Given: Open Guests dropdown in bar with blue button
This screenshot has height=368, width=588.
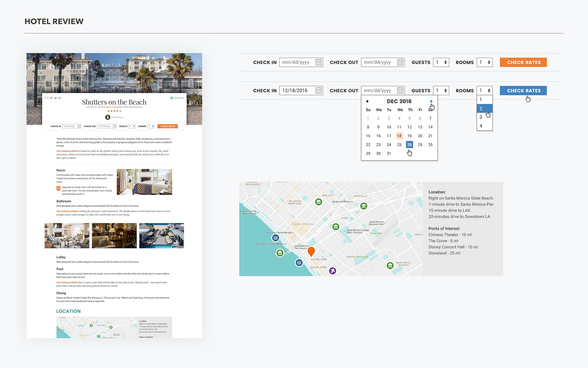Looking at the screenshot, I should [x=441, y=90].
